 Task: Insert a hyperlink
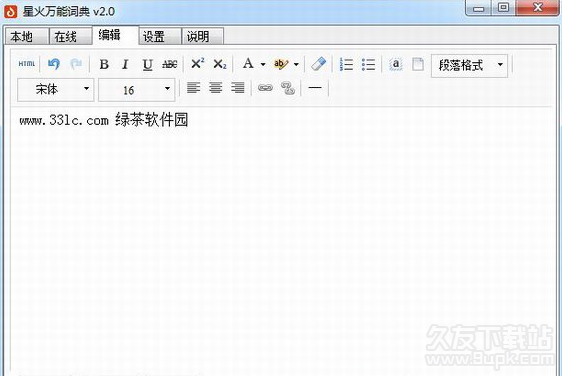pyautogui.click(x=265, y=87)
